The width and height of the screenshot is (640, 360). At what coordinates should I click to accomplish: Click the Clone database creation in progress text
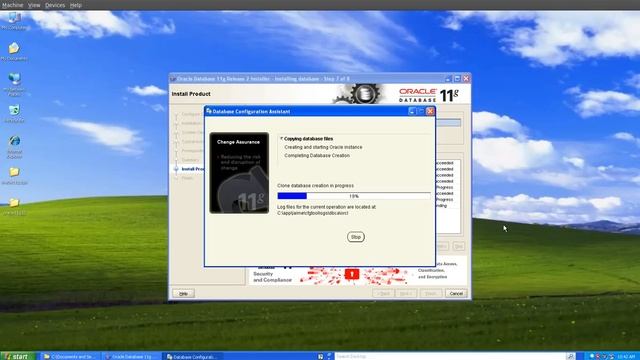click(x=315, y=185)
